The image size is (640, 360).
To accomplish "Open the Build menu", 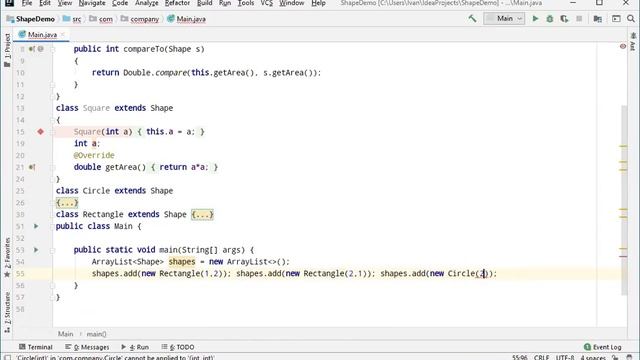I will pos(204,3).
